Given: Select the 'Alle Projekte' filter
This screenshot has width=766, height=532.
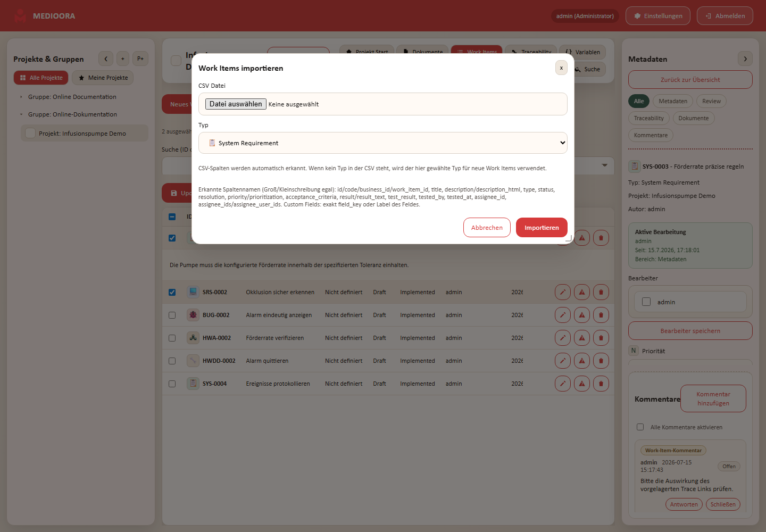Looking at the screenshot, I should pos(41,78).
